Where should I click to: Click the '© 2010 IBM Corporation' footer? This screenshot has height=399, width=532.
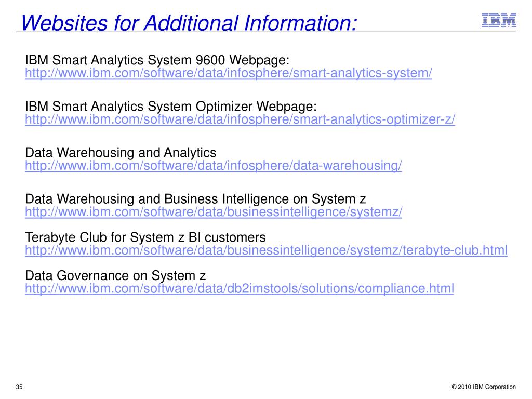tap(484, 387)
